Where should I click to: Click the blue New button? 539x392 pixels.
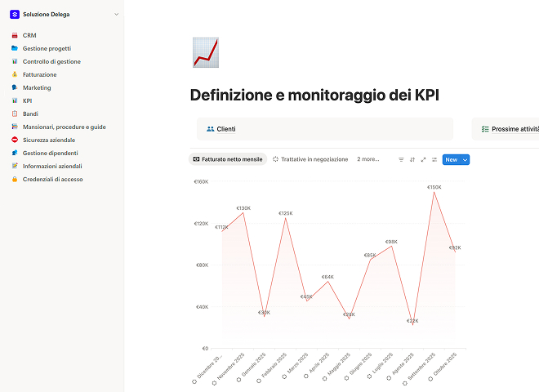click(x=452, y=159)
